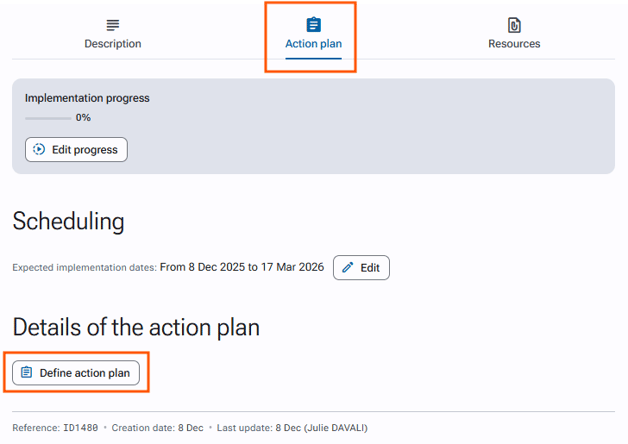Click the Edit progress button text

click(x=85, y=150)
